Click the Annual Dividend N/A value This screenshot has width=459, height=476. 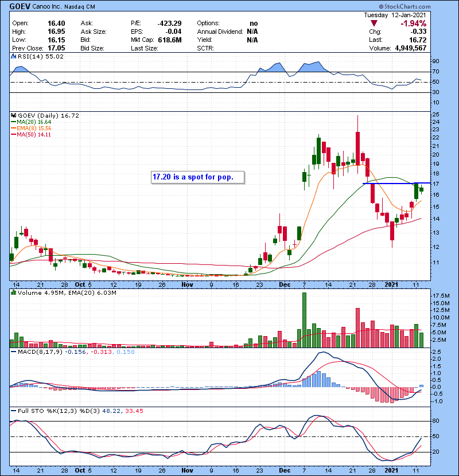[x=252, y=32]
